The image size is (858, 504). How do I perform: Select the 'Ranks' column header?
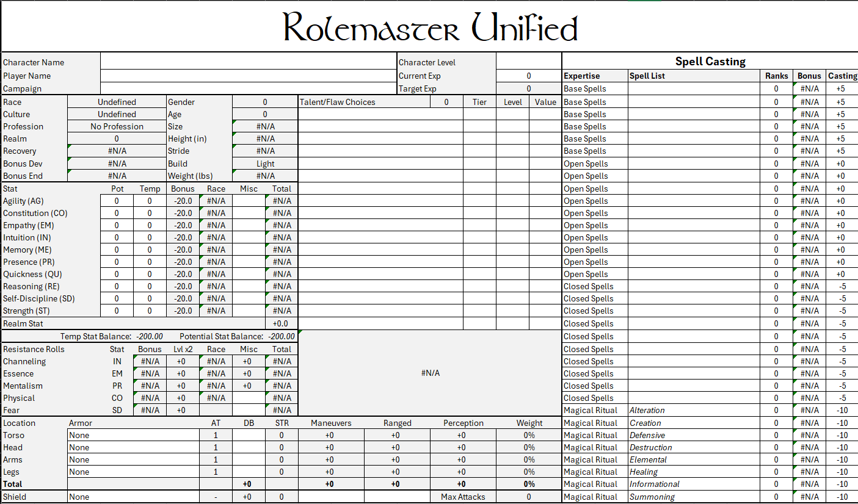tap(777, 76)
